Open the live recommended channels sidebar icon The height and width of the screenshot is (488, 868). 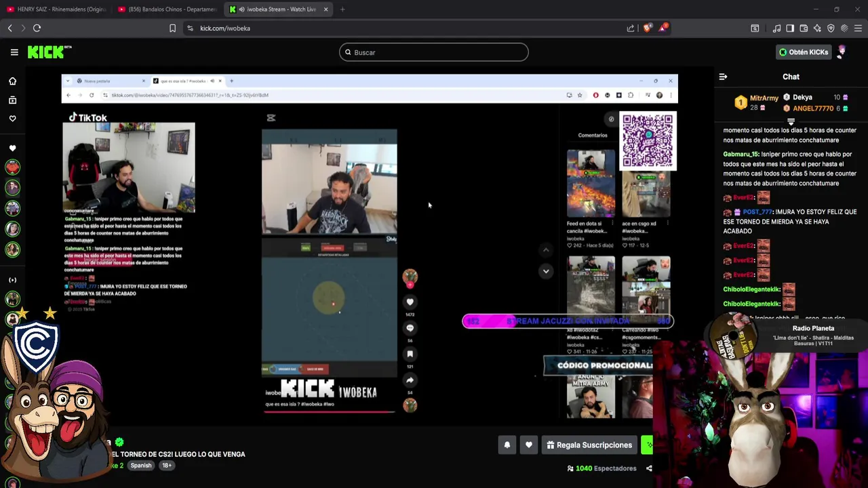click(x=12, y=280)
